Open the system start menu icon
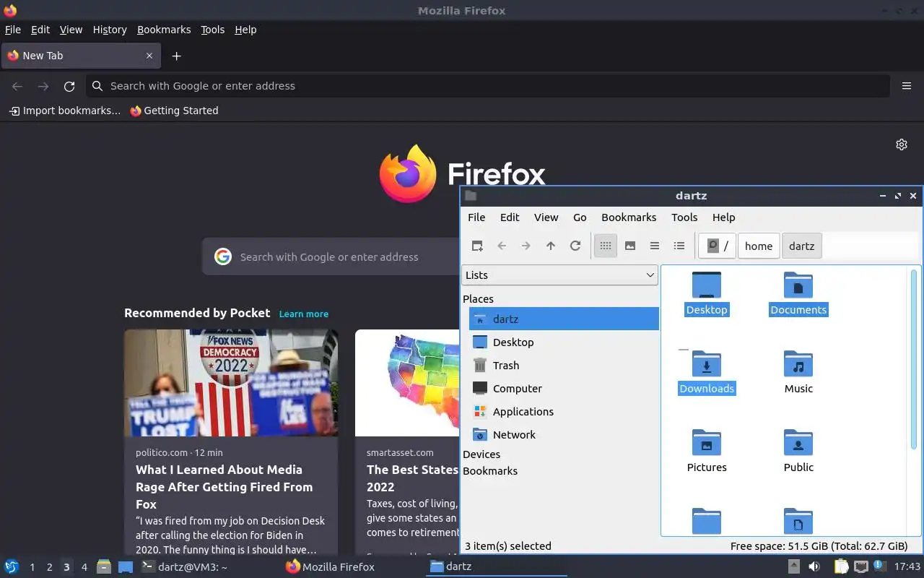Image resolution: width=924 pixels, height=578 pixels. coord(12,566)
